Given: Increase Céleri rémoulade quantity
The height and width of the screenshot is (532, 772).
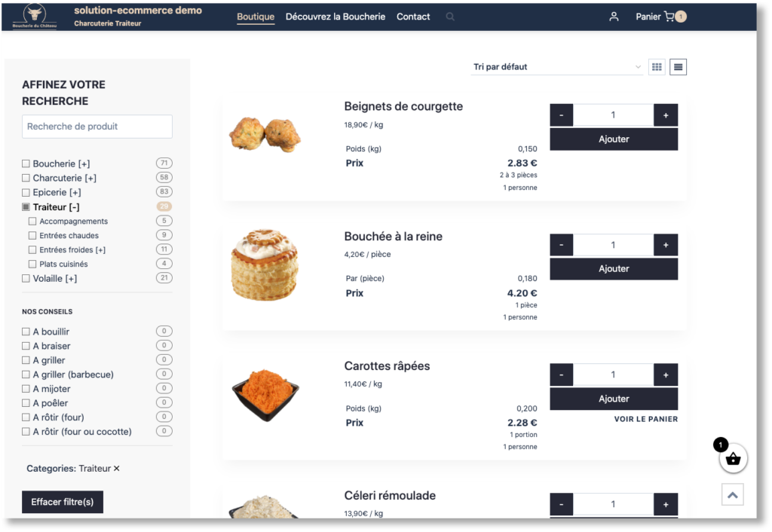Looking at the screenshot, I should click(x=666, y=504).
